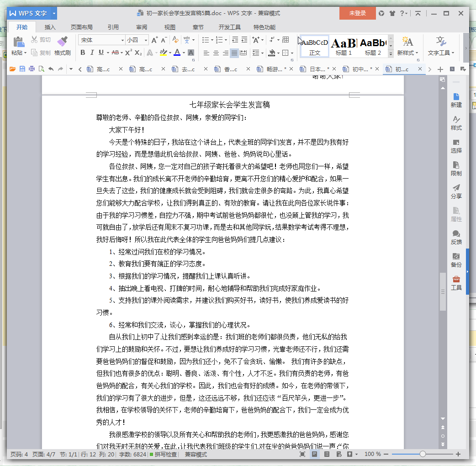Open the font name 宋体 dropdown
Viewport: 476px width, 466px height.
(122, 40)
